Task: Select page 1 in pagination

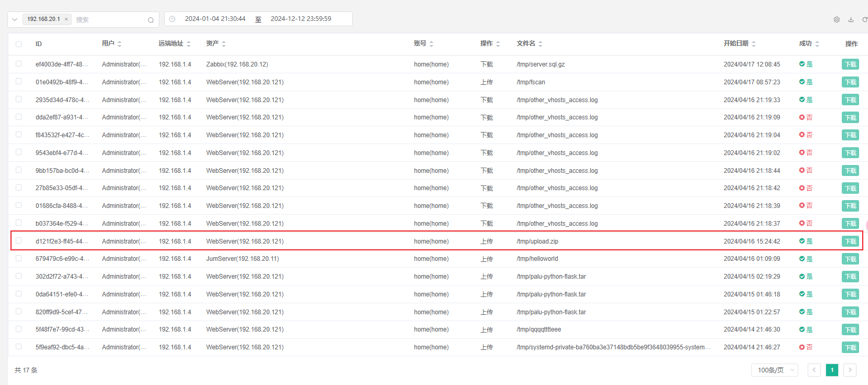Action: (x=832, y=370)
